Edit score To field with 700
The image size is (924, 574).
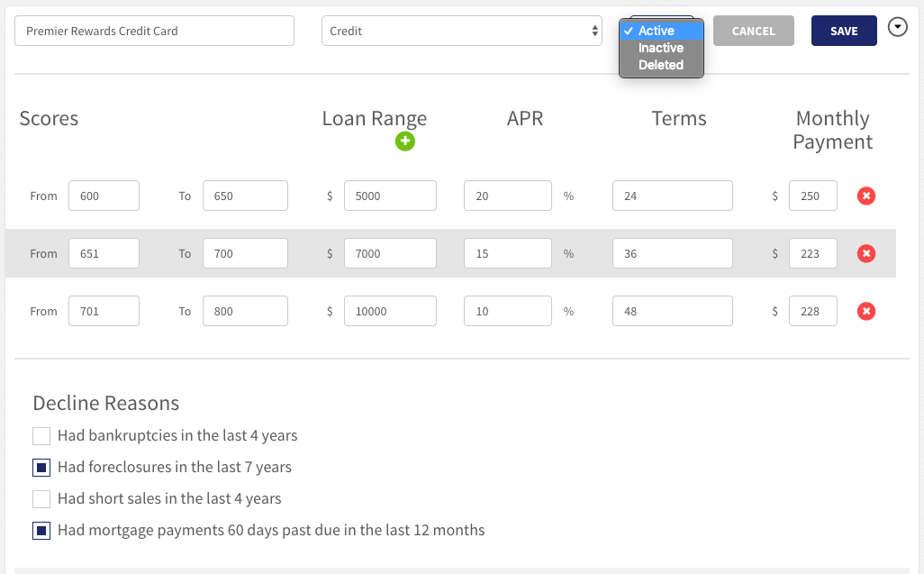pyautogui.click(x=245, y=253)
